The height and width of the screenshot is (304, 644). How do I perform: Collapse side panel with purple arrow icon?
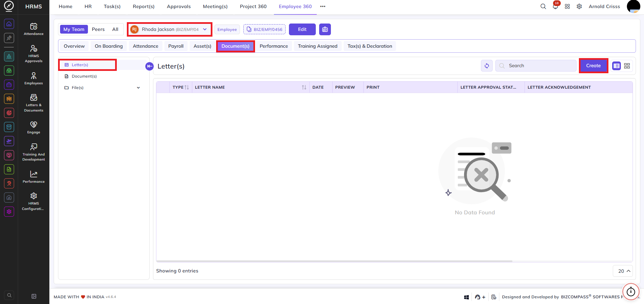(149, 66)
